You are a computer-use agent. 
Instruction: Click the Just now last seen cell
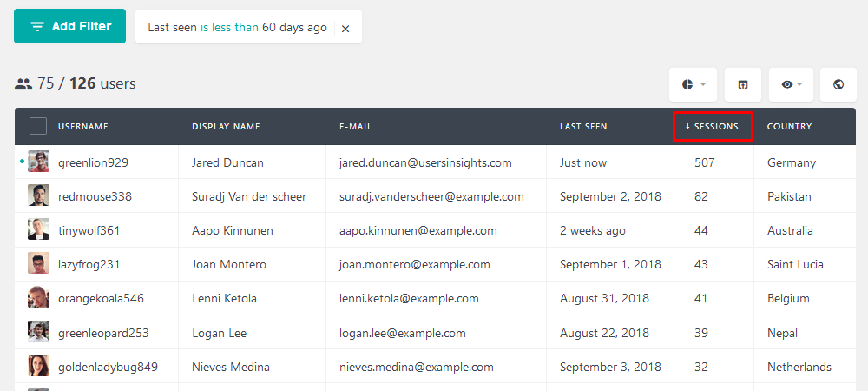[583, 162]
